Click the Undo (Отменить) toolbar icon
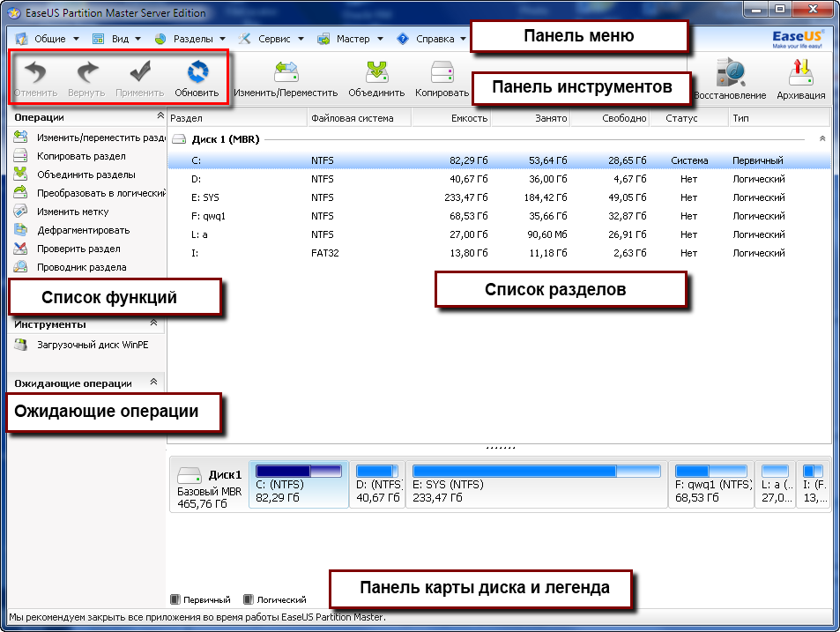The height and width of the screenshot is (632, 840). click(35, 72)
